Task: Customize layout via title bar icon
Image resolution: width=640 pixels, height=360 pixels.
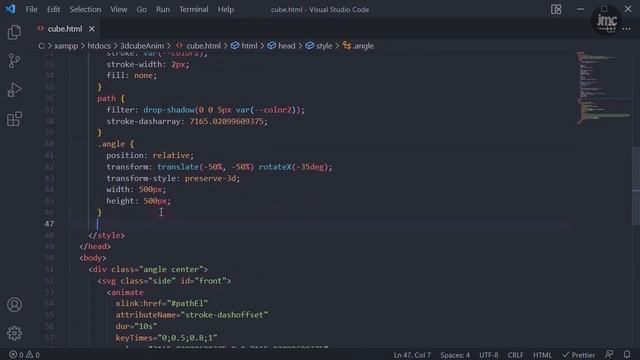Action: pos(556,9)
